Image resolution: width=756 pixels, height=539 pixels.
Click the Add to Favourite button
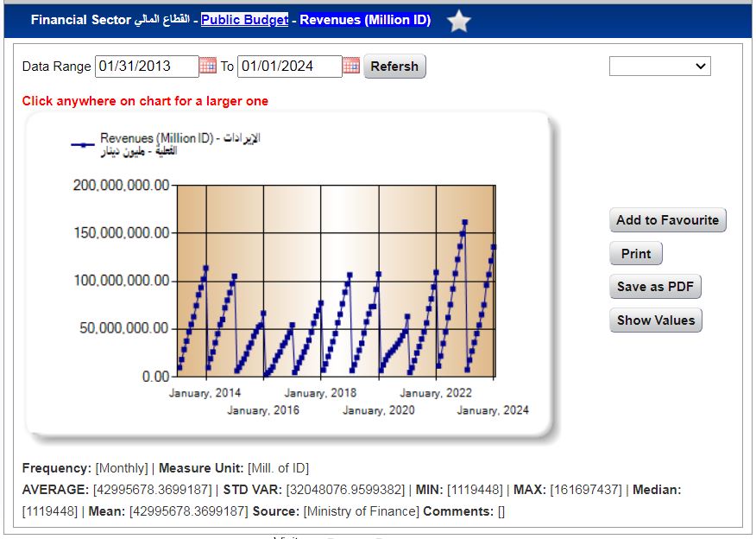point(667,220)
